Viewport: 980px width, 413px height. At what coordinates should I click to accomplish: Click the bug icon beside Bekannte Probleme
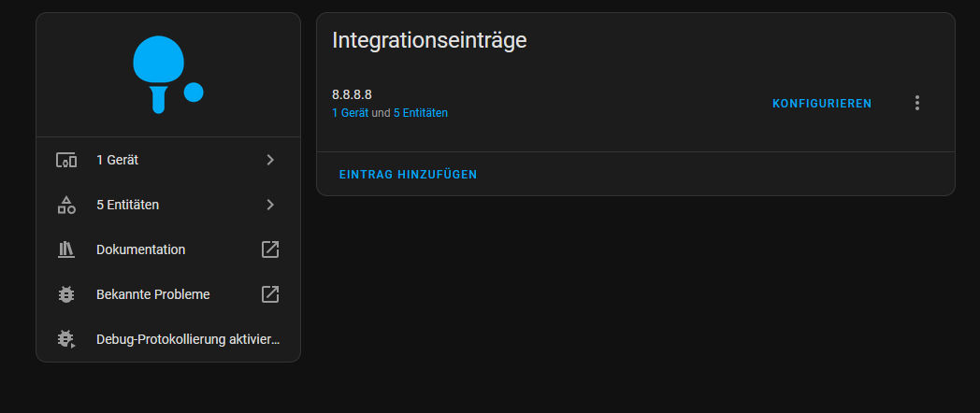click(65, 294)
